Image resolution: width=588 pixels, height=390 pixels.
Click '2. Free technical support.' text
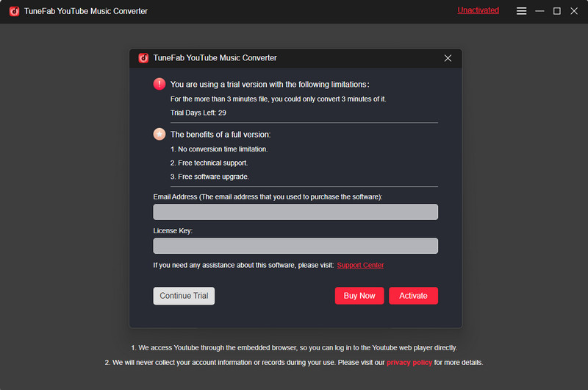click(x=209, y=163)
